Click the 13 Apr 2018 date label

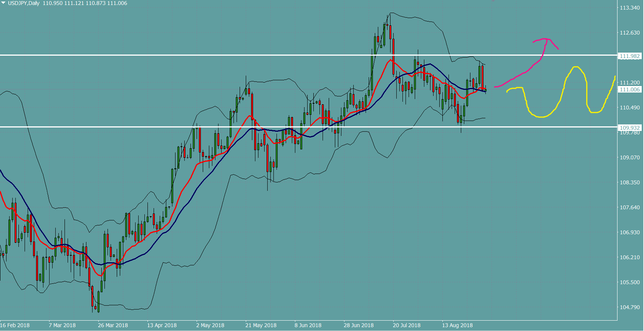tap(162, 325)
